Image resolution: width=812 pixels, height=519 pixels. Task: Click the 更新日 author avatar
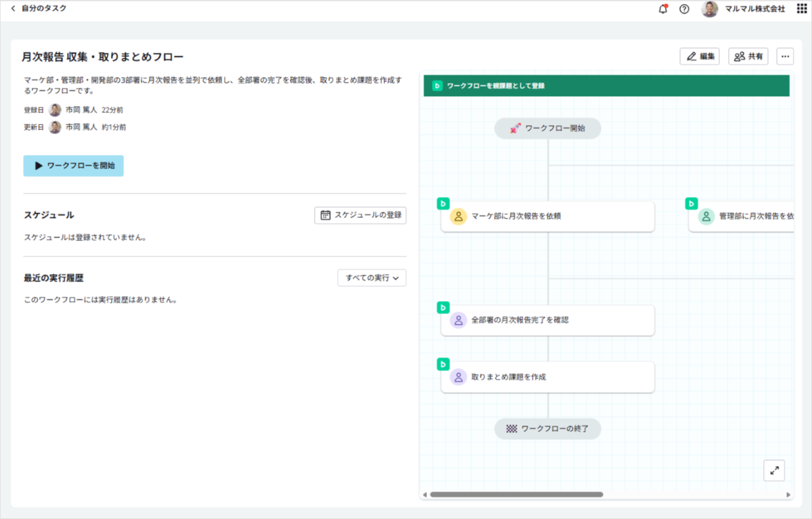pyautogui.click(x=55, y=127)
